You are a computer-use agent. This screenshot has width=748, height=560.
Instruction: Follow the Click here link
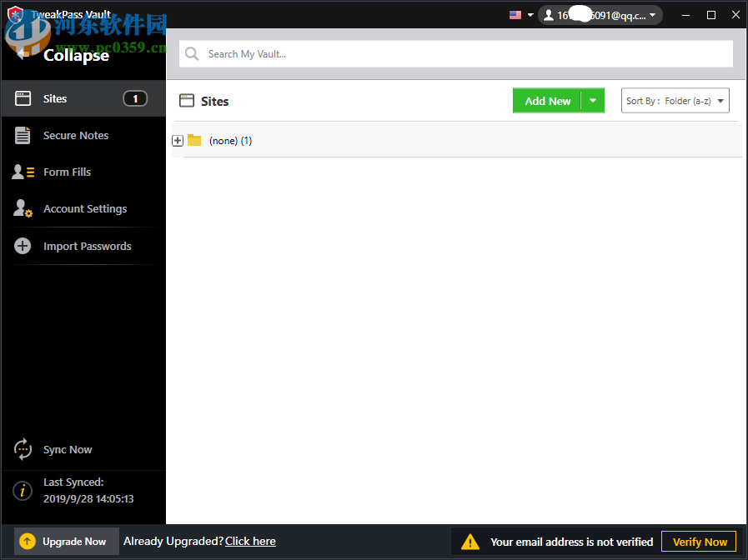(250, 542)
